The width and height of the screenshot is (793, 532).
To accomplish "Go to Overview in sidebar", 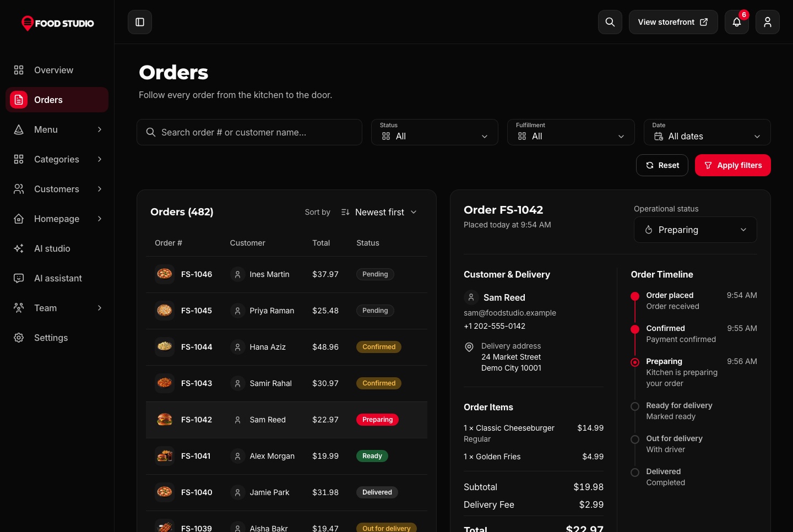I will (57, 70).
